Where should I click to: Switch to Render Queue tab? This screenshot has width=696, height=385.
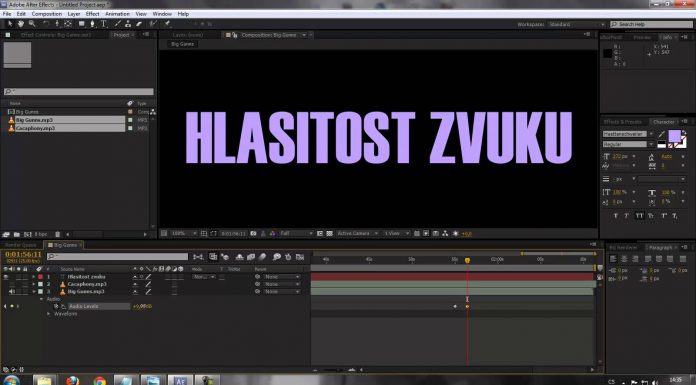click(19, 245)
